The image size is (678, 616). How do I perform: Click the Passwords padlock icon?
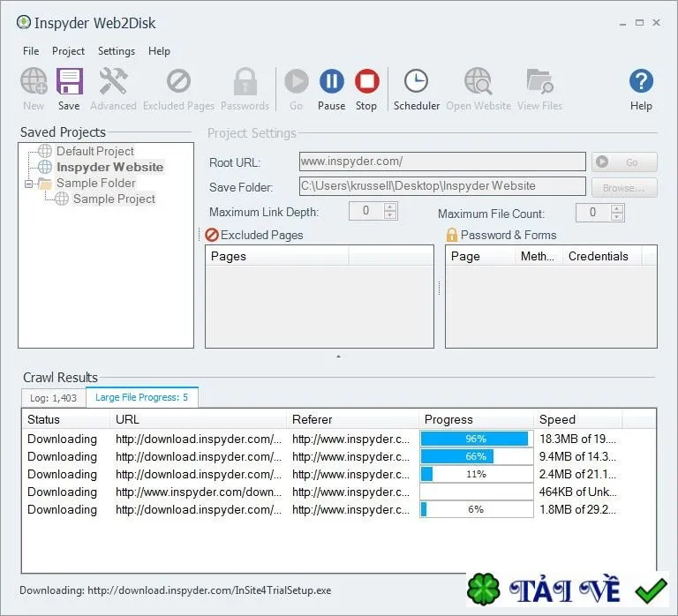point(245,81)
